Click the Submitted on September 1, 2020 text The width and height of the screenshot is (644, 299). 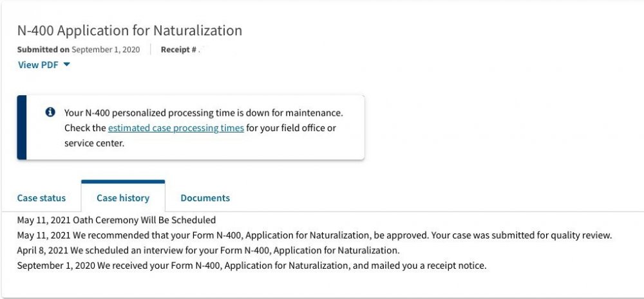pos(79,50)
